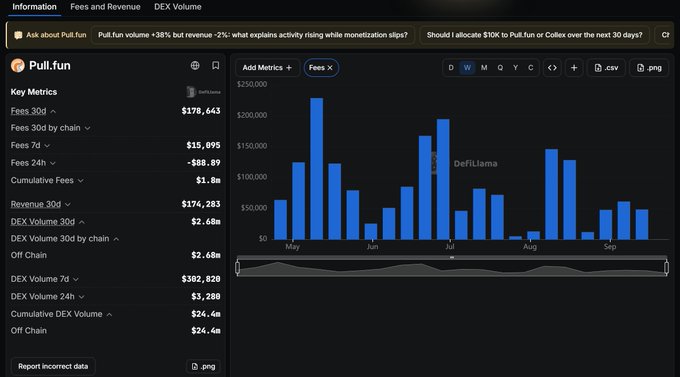Viewport: 680px width, 377px height.
Task: Switch chart grouping to Weekly (W)
Action: coord(467,68)
